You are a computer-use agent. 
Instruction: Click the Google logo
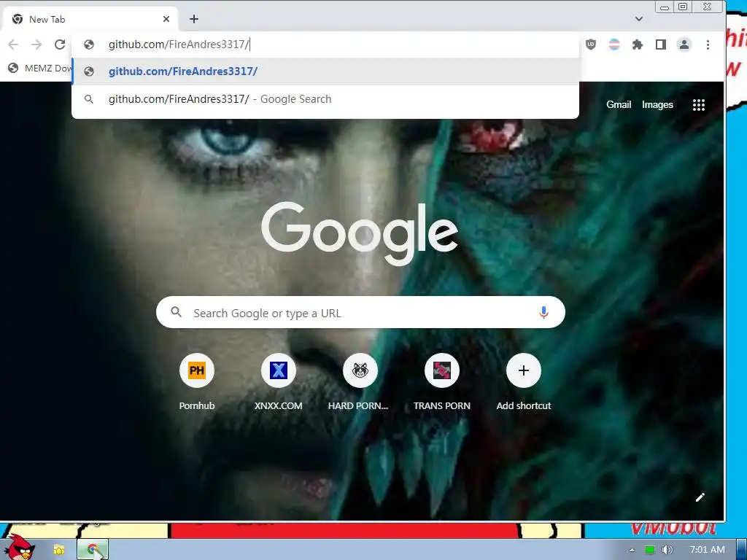360,233
